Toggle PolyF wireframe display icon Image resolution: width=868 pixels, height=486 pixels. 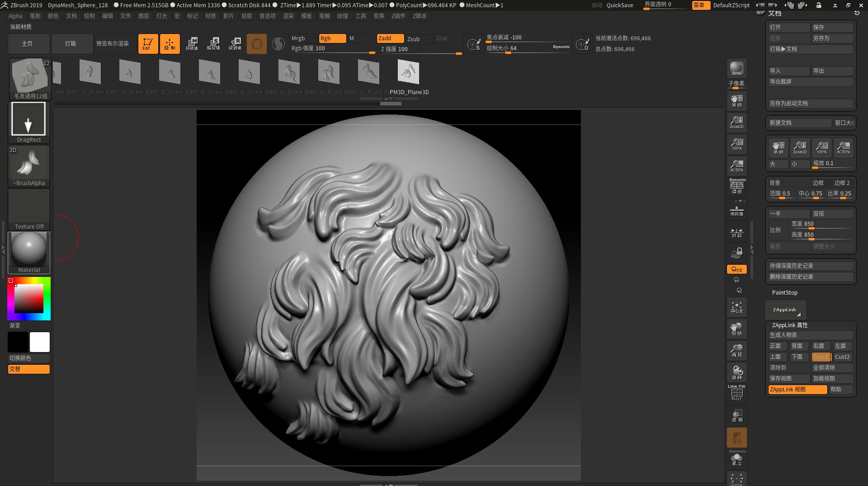click(x=736, y=392)
